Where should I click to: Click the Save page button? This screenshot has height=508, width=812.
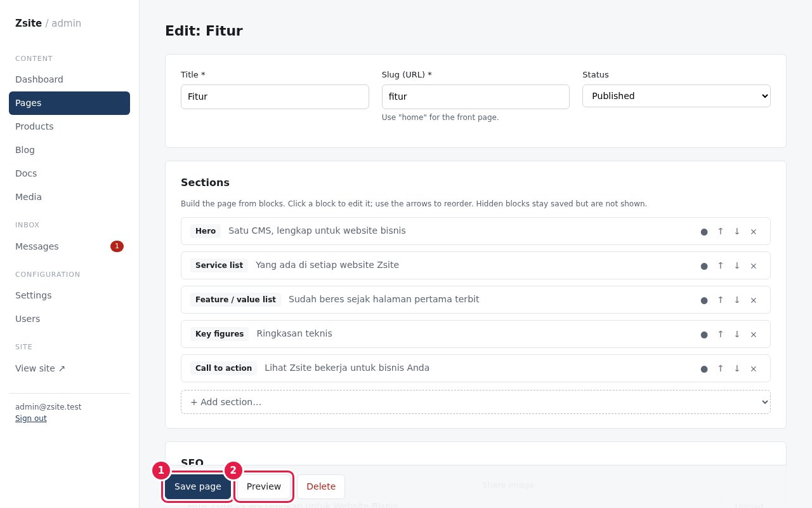click(198, 486)
